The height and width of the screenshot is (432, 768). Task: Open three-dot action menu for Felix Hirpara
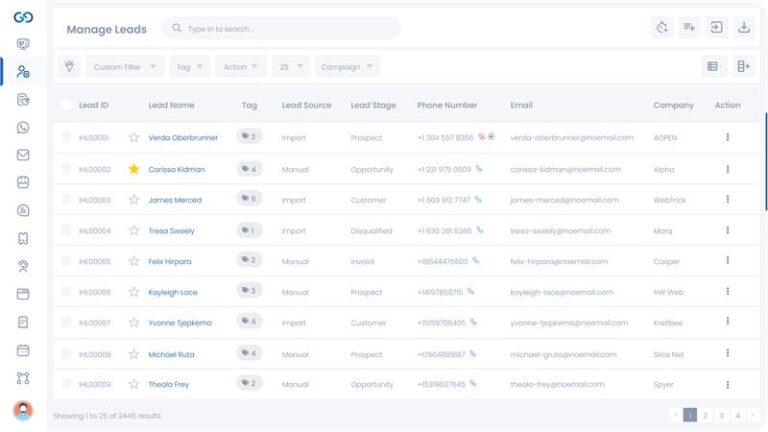727,260
